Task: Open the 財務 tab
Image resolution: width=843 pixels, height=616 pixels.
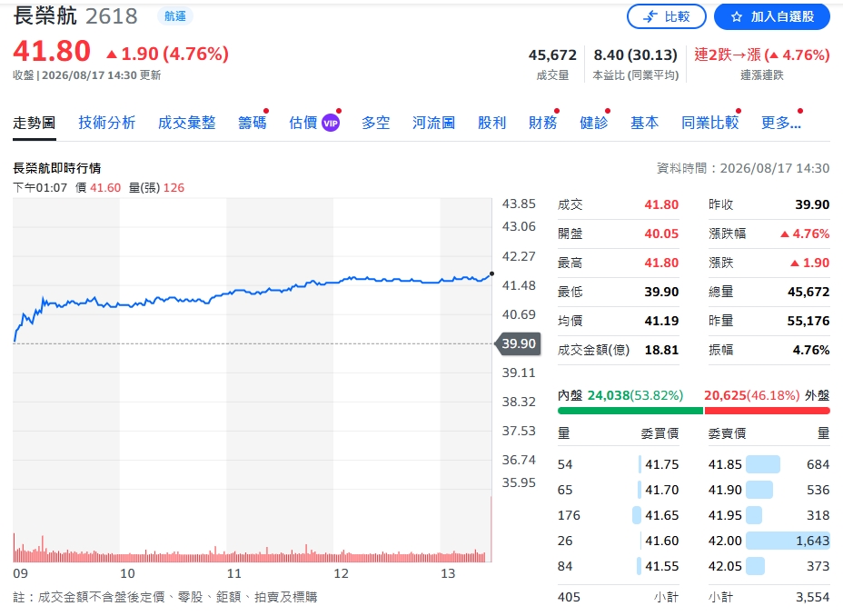Action: click(x=542, y=123)
